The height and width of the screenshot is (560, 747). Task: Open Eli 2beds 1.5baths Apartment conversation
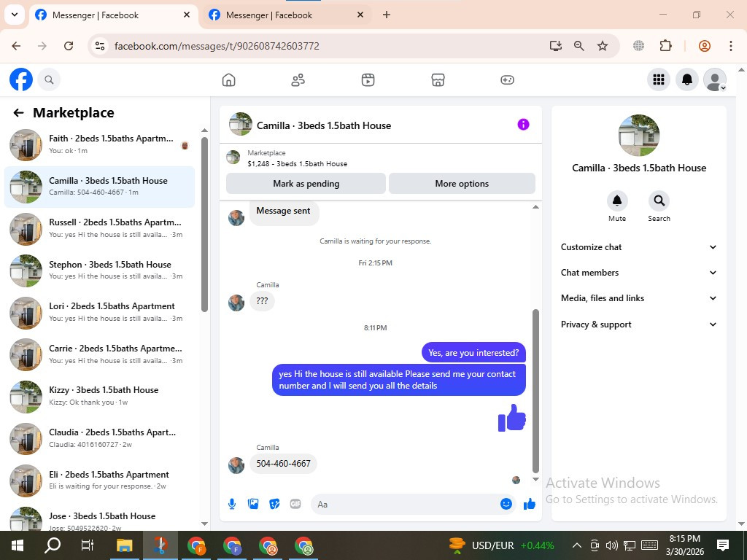tap(99, 480)
